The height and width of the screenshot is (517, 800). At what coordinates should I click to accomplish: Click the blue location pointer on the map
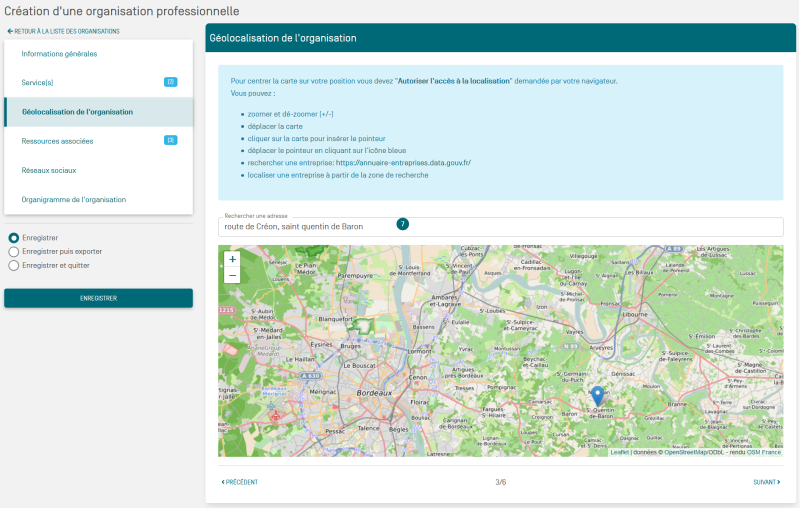[597, 397]
